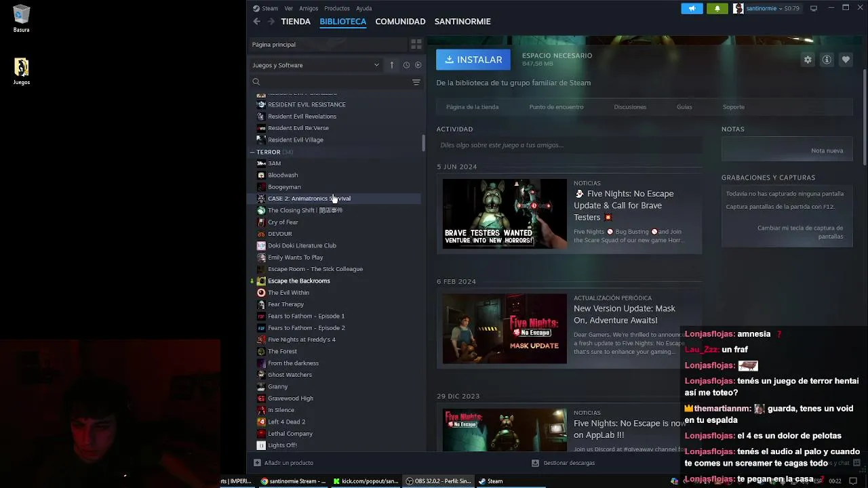Open Brave Testers Wanted news thumbnail
The image size is (868, 488).
point(505,213)
